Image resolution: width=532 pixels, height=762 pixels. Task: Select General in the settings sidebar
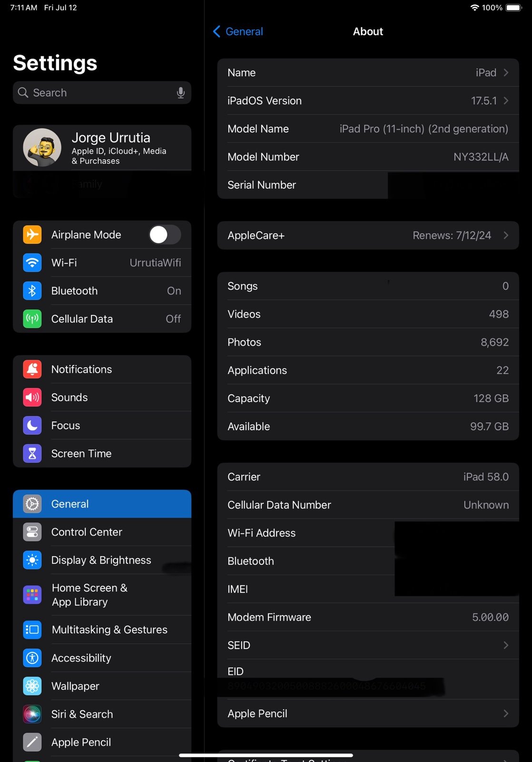click(102, 504)
